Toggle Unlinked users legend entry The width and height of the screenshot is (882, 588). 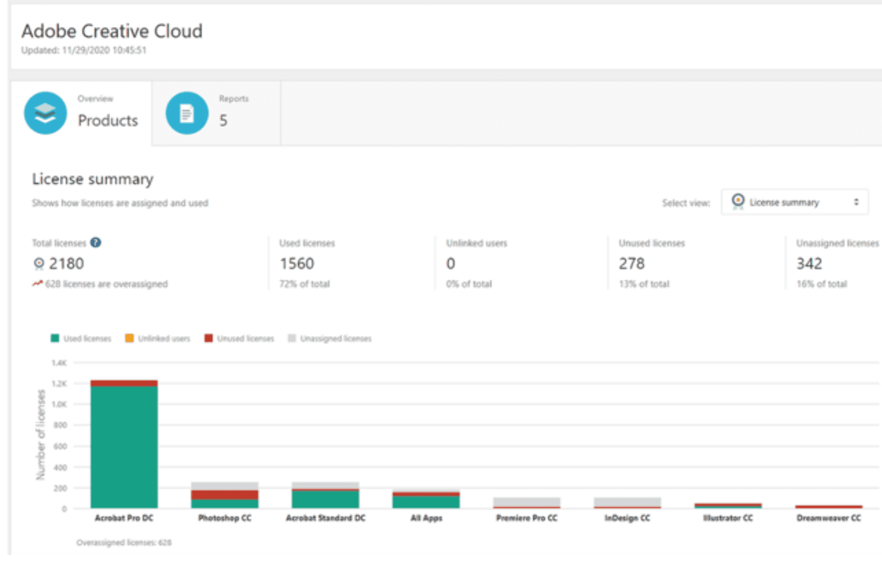(x=158, y=339)
